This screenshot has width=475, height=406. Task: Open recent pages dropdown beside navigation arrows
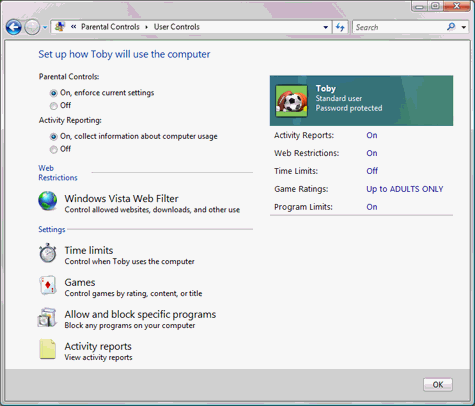point(45,27)
